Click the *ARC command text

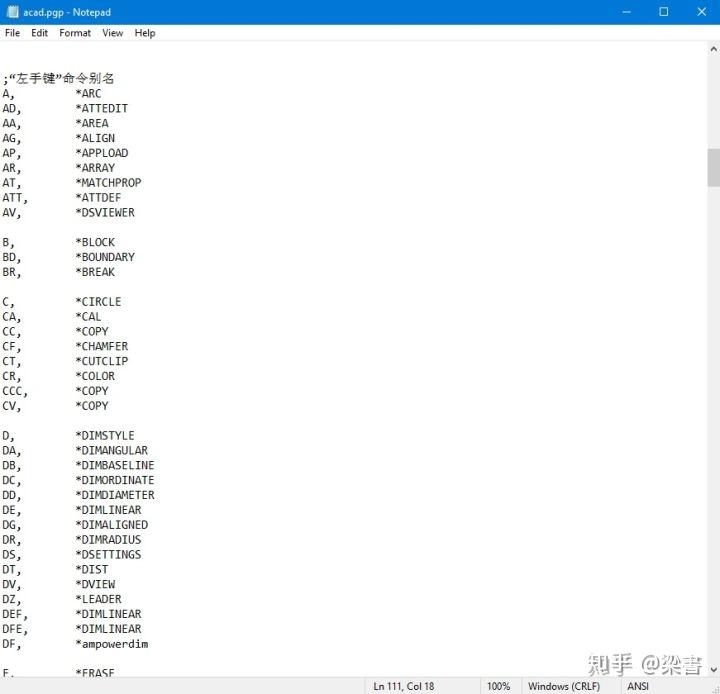[88, 94]
